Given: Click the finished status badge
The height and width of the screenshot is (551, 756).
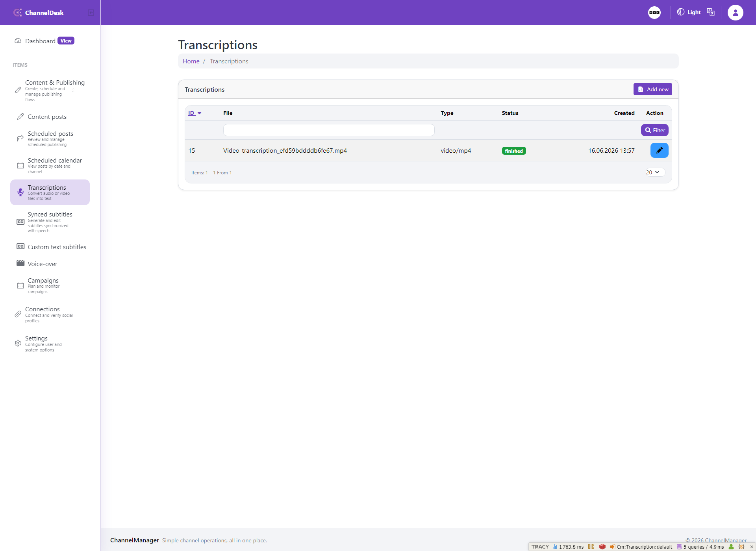Looking at the screenshot, I should point(514,151).
